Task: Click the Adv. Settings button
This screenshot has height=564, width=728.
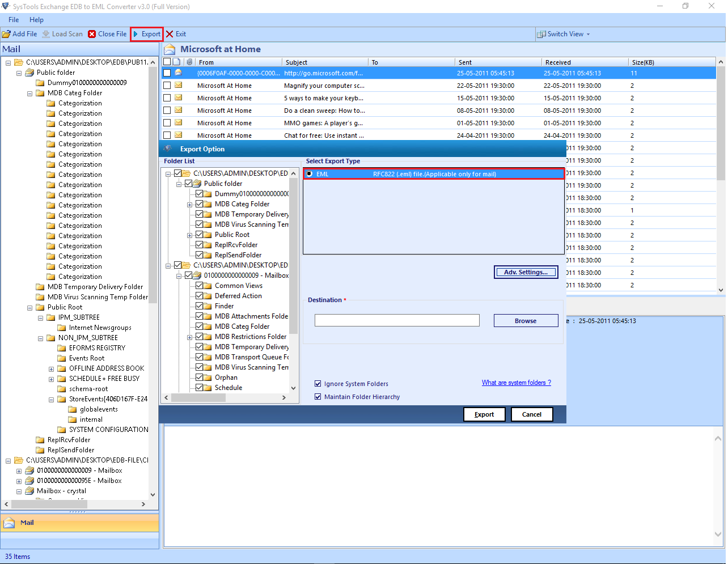Action: [526, 272]
